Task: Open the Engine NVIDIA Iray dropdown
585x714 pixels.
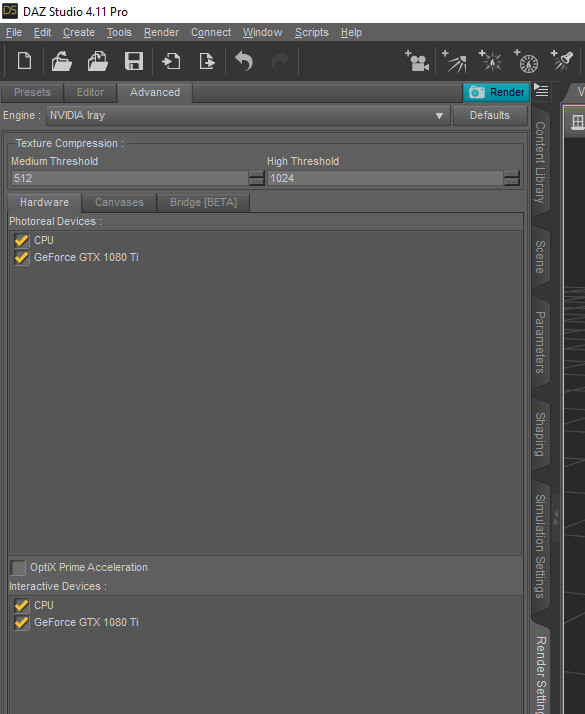Action: click(x=248, y=116)
